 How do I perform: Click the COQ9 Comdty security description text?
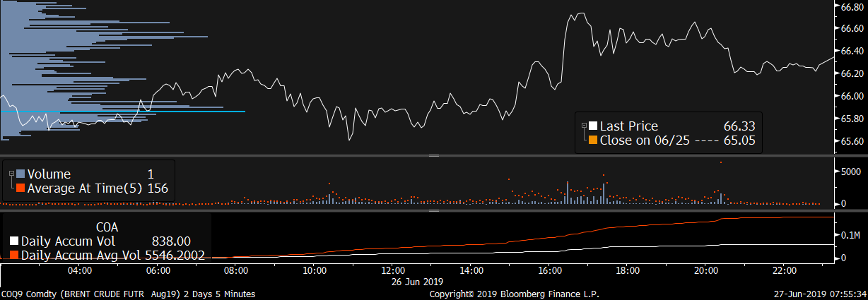click(x=128, y=294)
